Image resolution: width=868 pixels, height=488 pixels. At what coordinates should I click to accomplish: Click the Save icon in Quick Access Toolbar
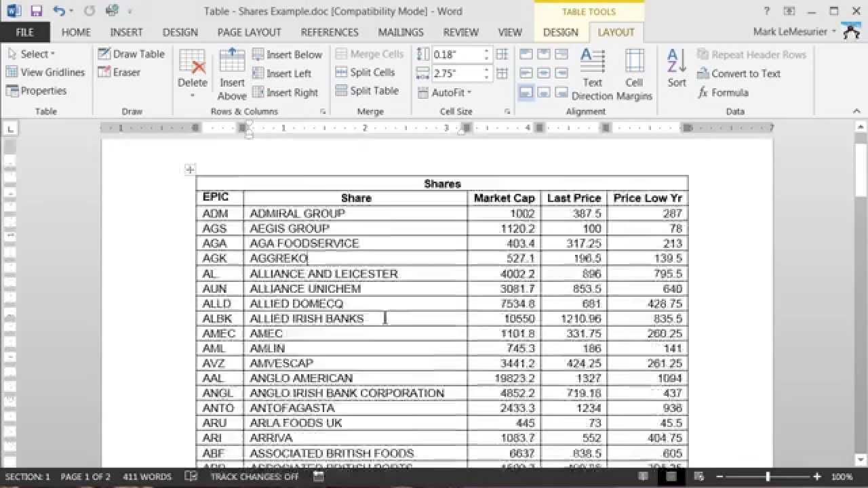tap(36, 11)
